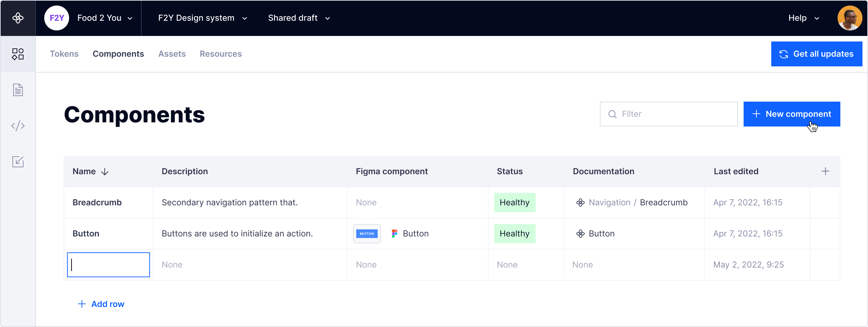Click the Button Figma component label
The width and height of the screenshot is (868, 327).
[x=416, y=234]
